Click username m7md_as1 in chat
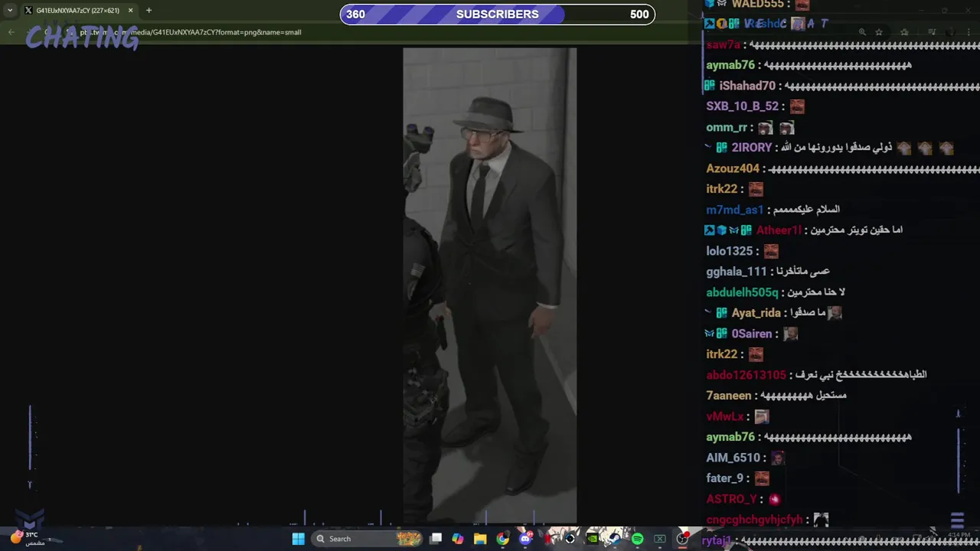This screenshot has height=551, width=980. (x=735, y=210)
